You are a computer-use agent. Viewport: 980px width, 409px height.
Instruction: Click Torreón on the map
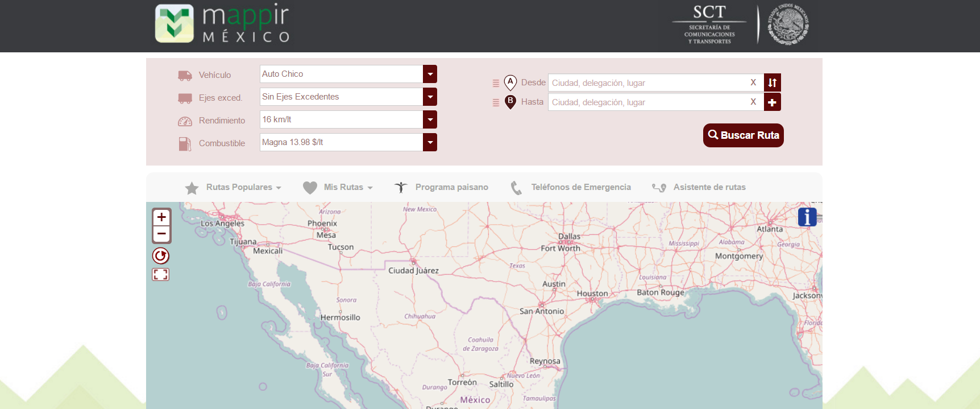(x=462, y=382)
